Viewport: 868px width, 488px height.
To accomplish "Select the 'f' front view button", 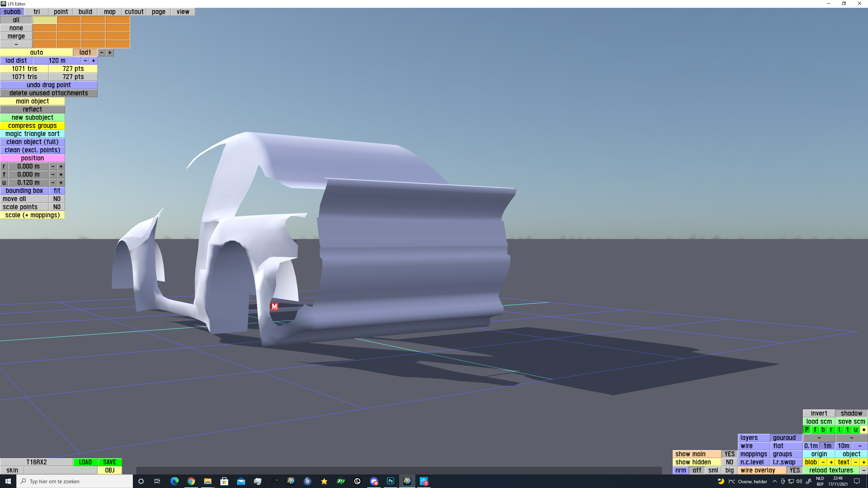I will (x=815, y=430).
